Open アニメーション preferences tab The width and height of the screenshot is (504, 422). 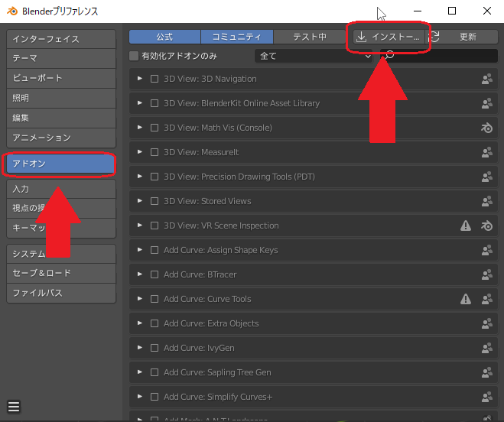tap(61, 138)
